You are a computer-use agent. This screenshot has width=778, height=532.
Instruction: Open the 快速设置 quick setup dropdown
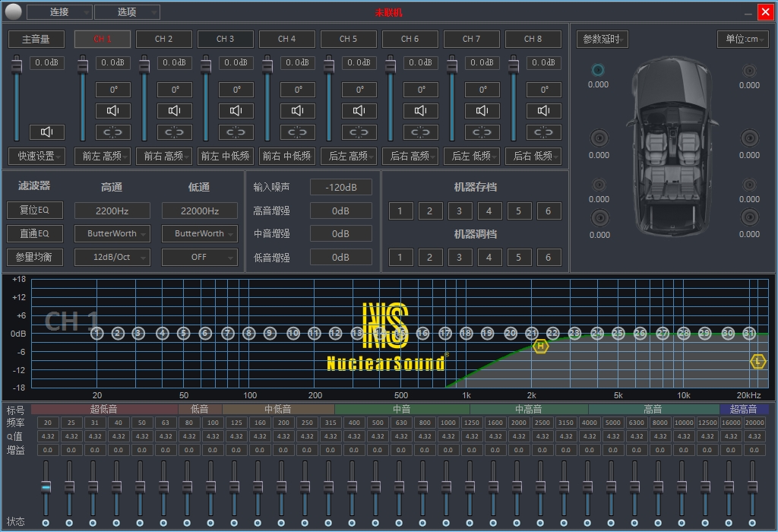click(36, 156)
